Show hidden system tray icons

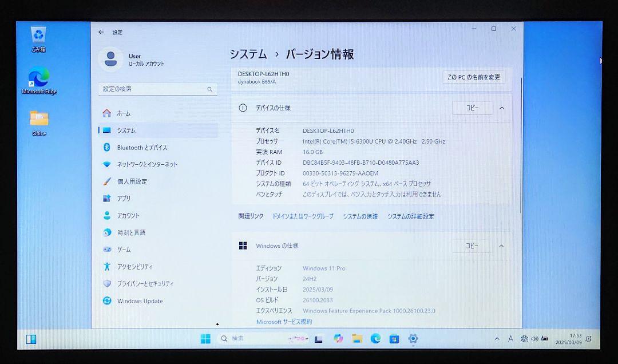(497, 339)
